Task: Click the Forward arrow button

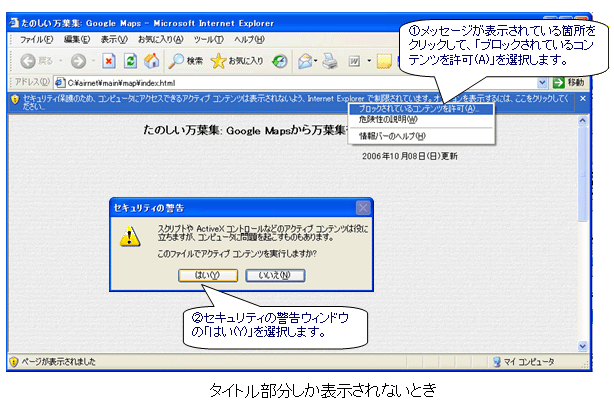Action: pos(78,61)
